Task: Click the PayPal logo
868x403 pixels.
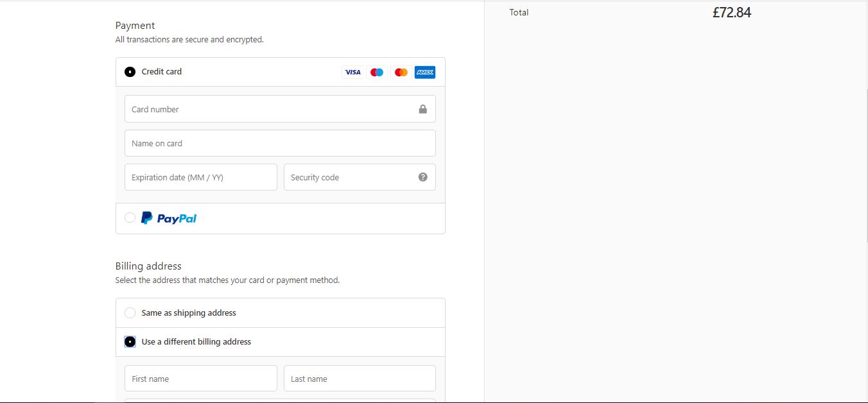Action: [169, 218]
